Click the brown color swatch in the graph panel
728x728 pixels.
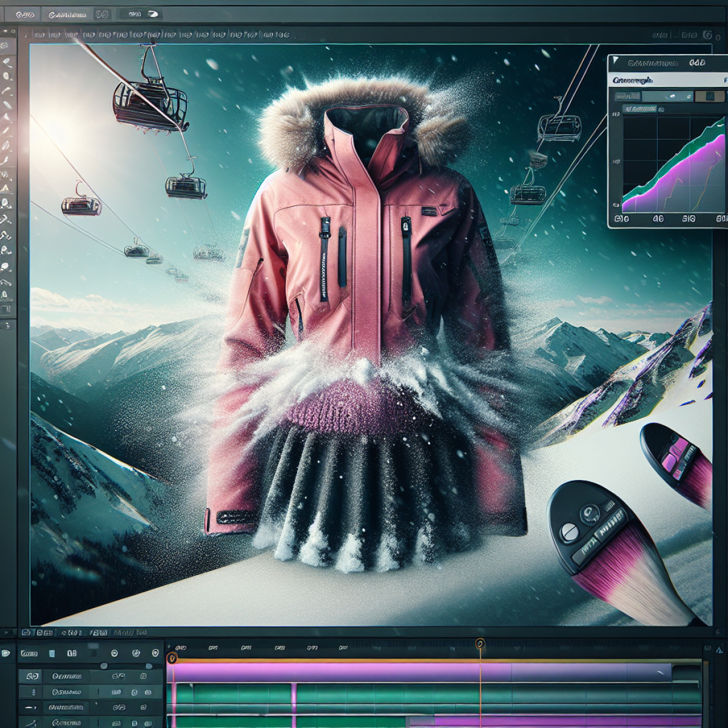710,96
